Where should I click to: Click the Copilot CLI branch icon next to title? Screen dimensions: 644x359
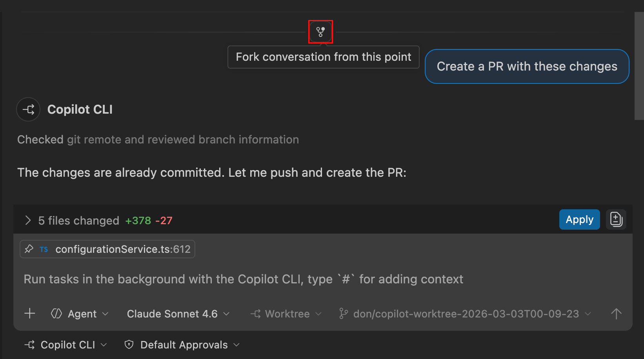[x=28, y=109]
